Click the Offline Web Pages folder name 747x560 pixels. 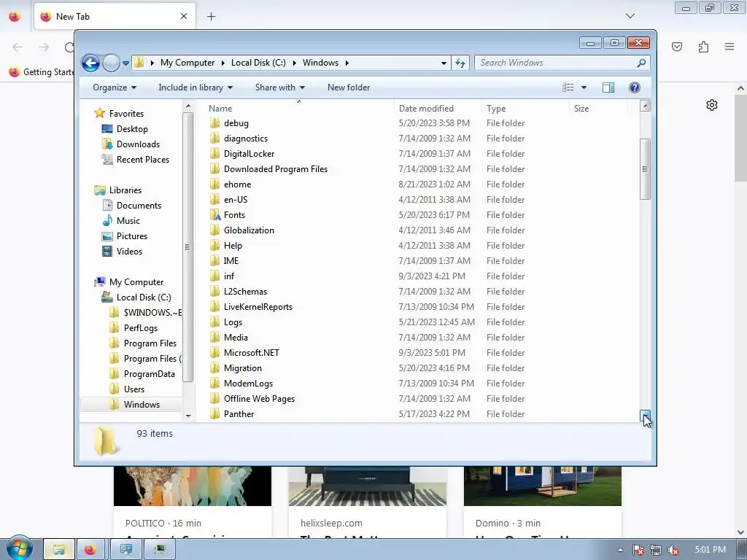pyautogui.click(x=259, y=399)
